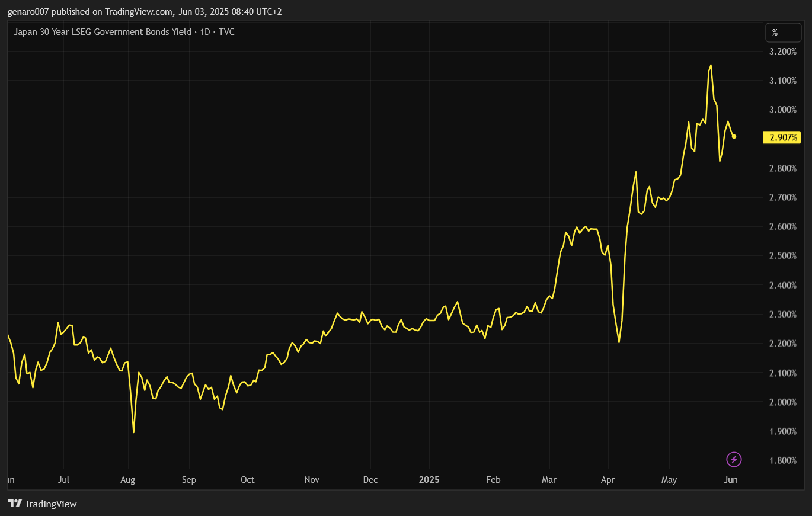Click the Jun label at right of time axis
This screenshot has height=516, width=812.
(x=731, y=480)
